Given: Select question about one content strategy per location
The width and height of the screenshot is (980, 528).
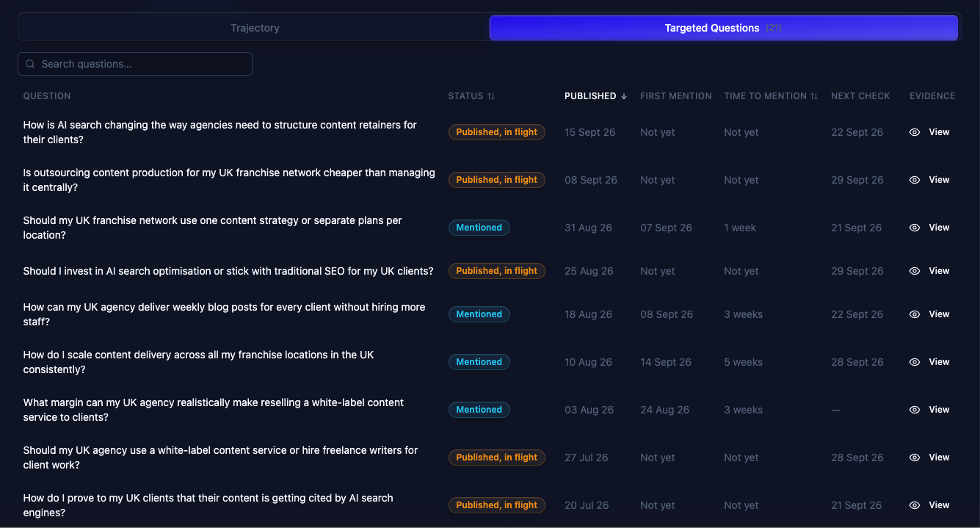Looking at the screenshot, I should (213, 228).
